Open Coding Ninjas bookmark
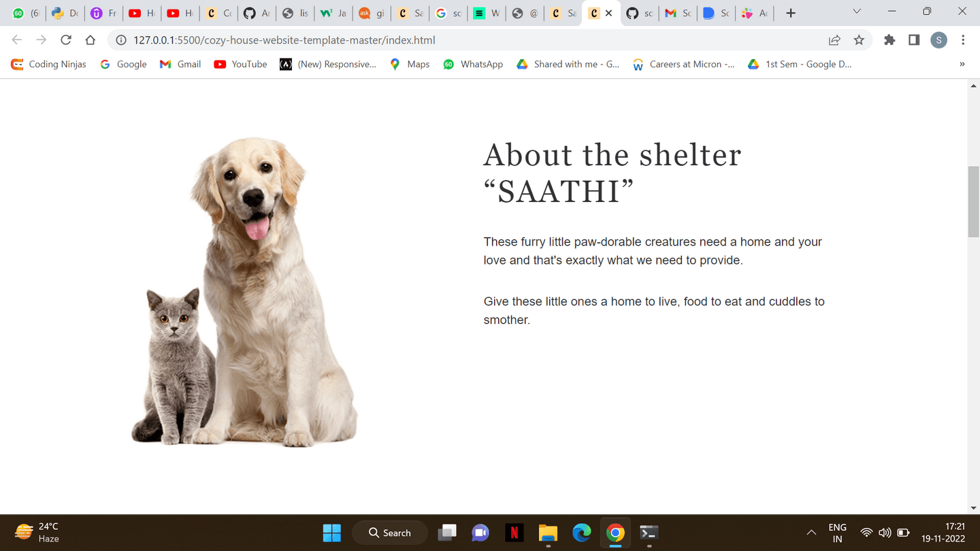 pos(49,64)
